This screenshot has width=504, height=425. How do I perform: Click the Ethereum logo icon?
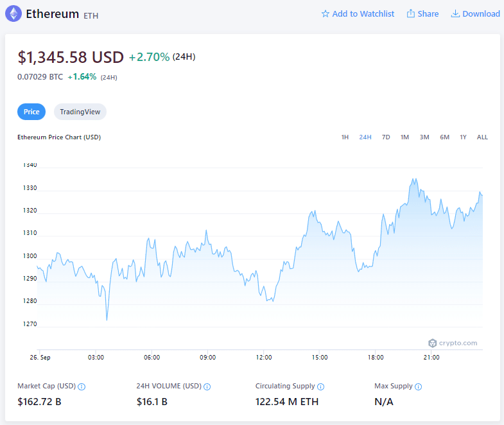click(13, 13)
